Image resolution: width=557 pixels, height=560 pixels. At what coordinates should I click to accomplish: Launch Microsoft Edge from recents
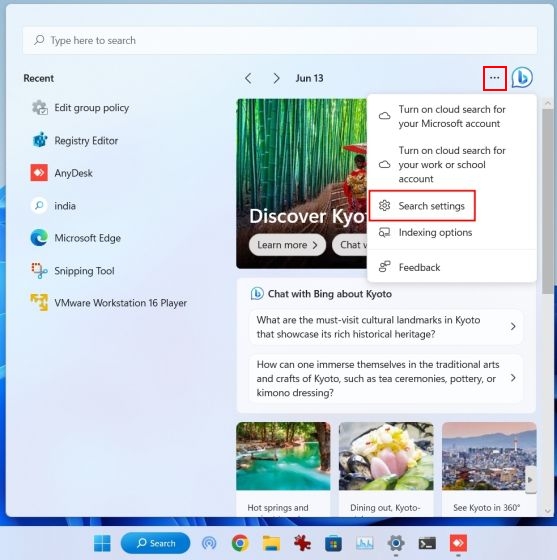coord(76,238)
